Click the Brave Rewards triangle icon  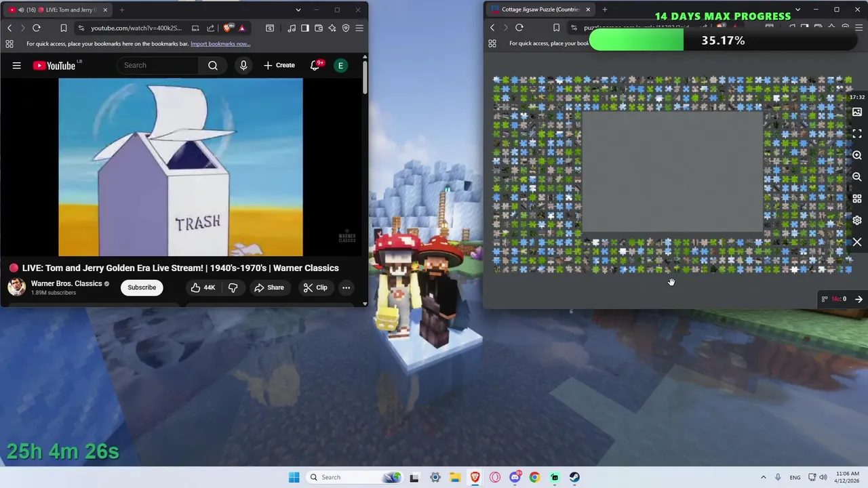(241, 28)
